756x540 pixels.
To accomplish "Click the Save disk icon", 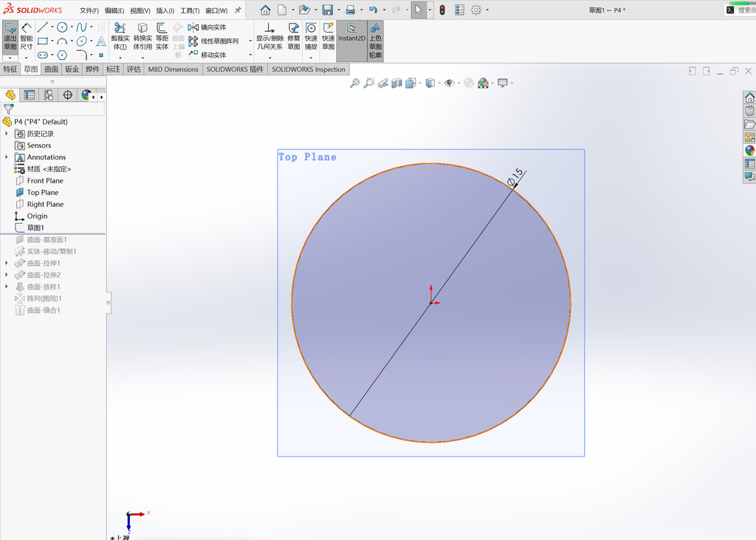I will 328,10.
